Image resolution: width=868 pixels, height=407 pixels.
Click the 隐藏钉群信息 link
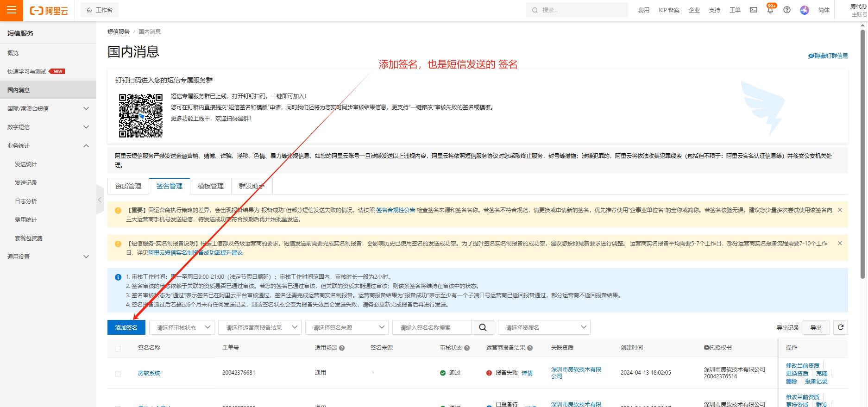828,56
